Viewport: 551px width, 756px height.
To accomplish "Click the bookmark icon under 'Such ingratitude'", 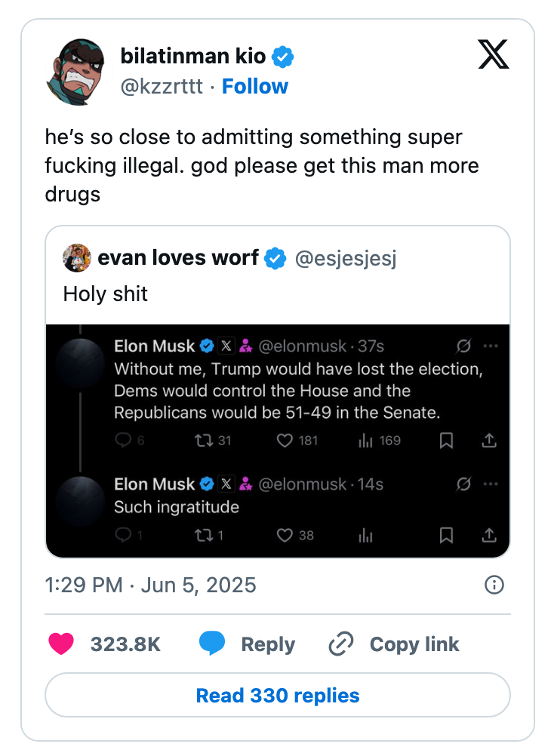I will tap(446, 536).
